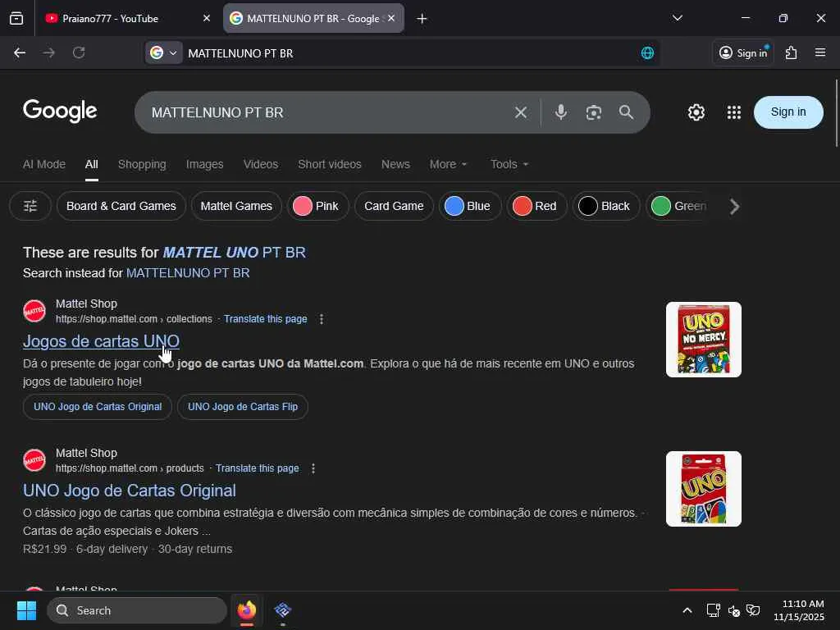Viewport: 840px width, 630px height.
Task: Open the Firefox View tab manager icon
Action: pos(16,18)
